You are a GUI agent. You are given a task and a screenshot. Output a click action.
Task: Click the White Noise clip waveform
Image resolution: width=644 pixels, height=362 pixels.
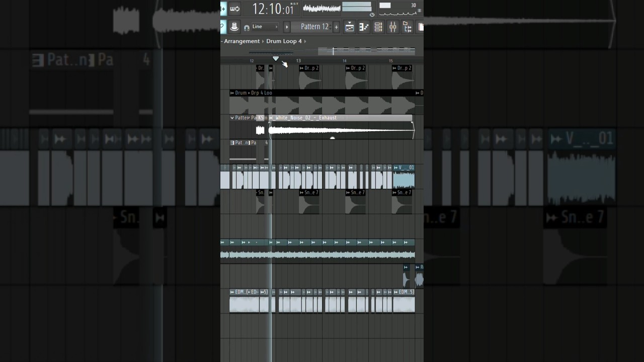point(341,130)
